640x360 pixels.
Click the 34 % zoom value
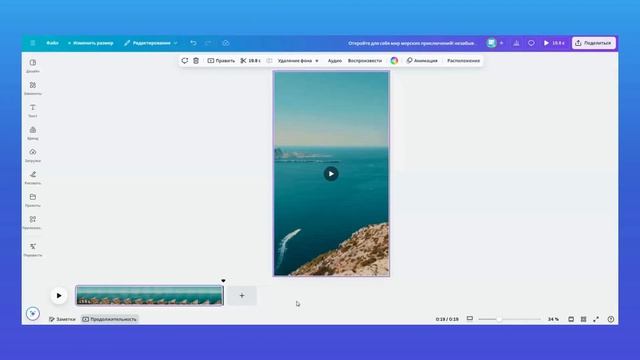coord(553,319)
